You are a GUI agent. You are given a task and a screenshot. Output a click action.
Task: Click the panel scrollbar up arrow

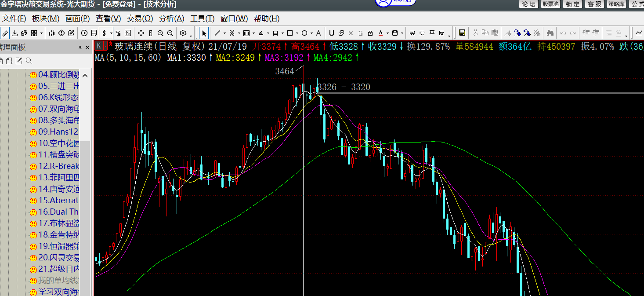pyautogui.click(x=85, y=76)
